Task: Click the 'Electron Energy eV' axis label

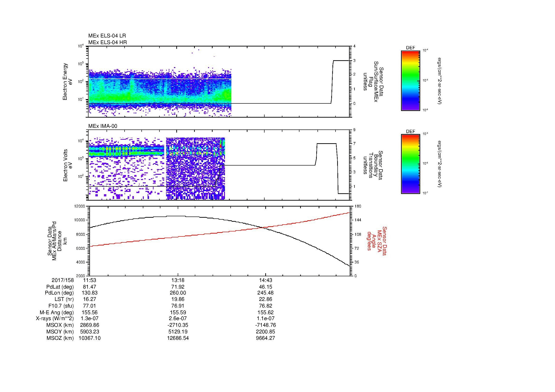Action: (67, 82)
